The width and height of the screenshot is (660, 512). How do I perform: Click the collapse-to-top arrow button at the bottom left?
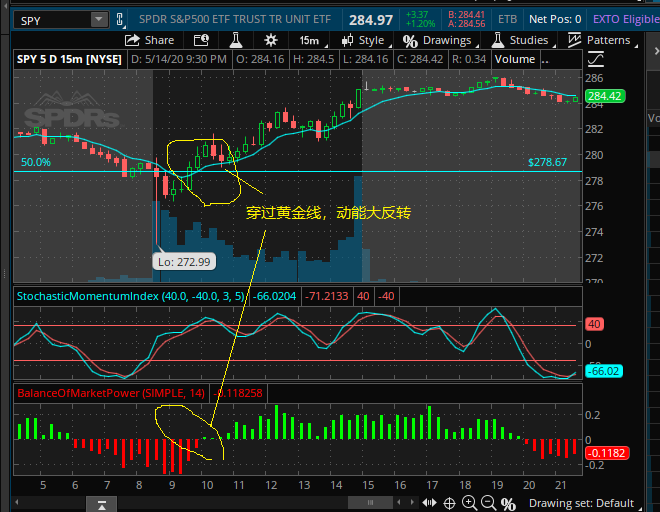pyautogui.click(x=101, y=504)
